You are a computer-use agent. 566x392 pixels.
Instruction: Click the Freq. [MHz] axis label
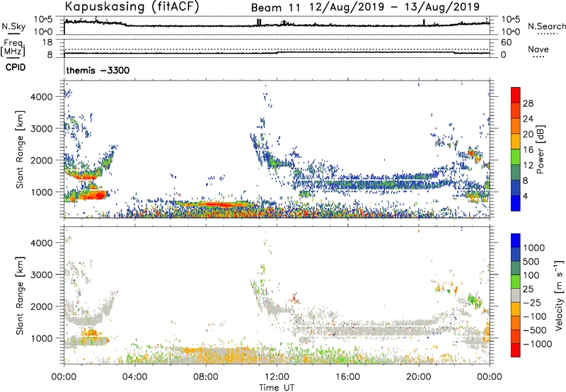tap(13, 47)
